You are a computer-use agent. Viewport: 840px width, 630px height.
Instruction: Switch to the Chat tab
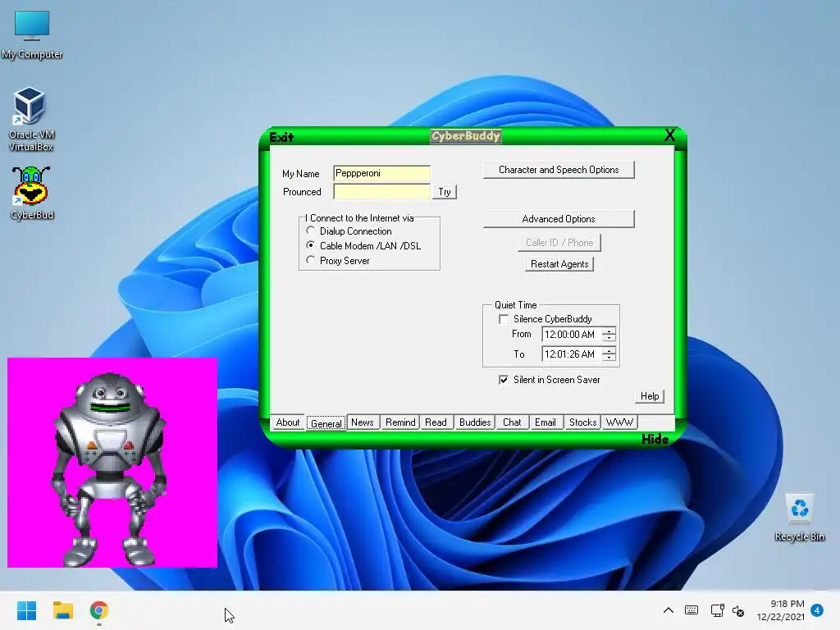[x=512, y=422]
